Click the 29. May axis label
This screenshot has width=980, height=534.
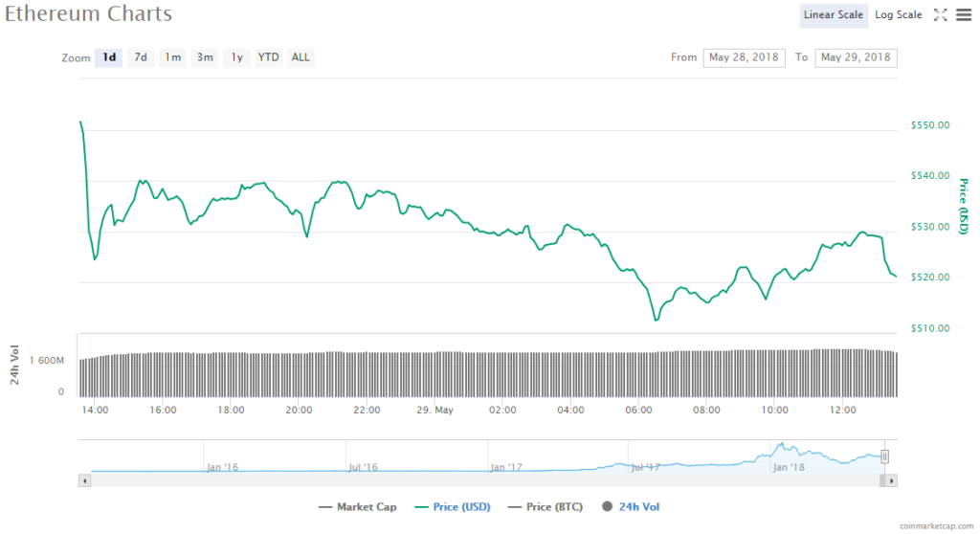[x=435, y=411]
